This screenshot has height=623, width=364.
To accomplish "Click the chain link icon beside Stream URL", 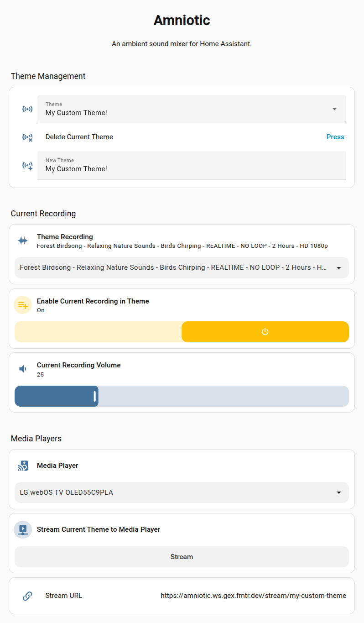I will click(27, 596).
